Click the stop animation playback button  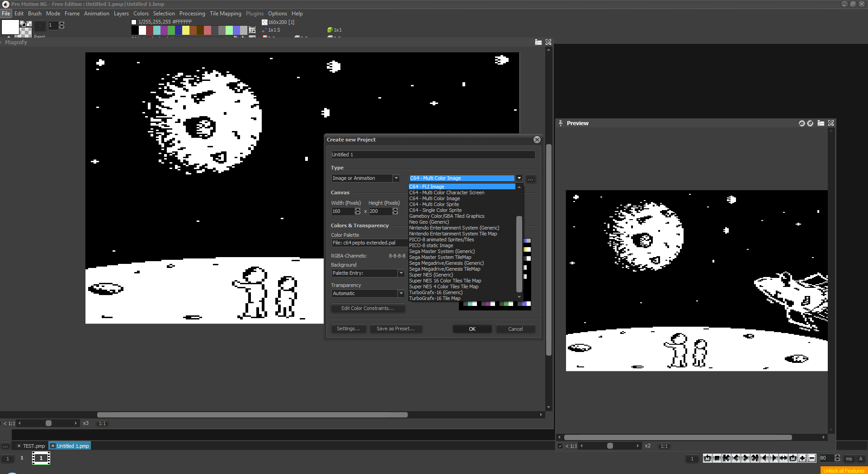click(717, 458)
